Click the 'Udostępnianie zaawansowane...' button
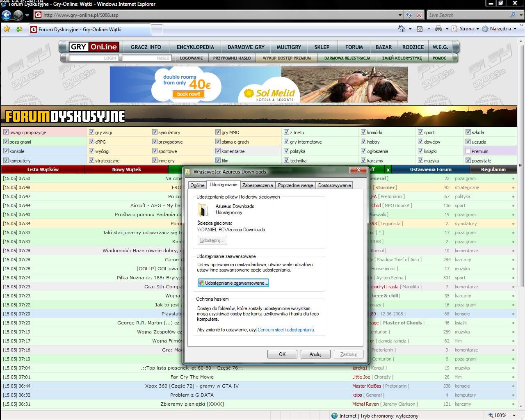525x420 pixels. 233,283
